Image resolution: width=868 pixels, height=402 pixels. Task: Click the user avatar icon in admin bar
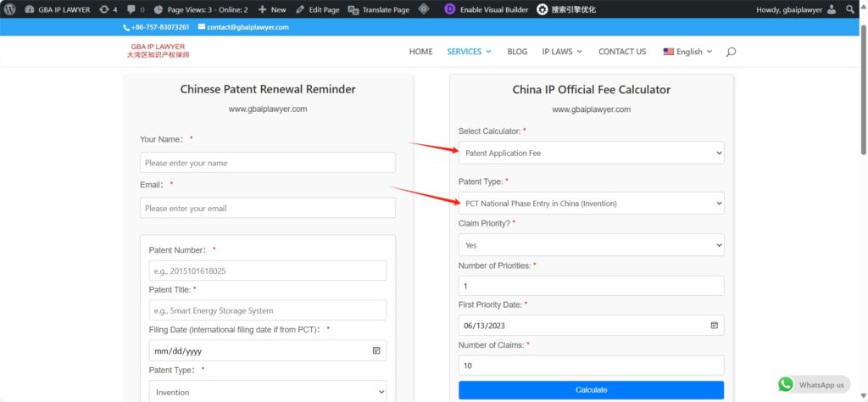click(x=832, y=9)
